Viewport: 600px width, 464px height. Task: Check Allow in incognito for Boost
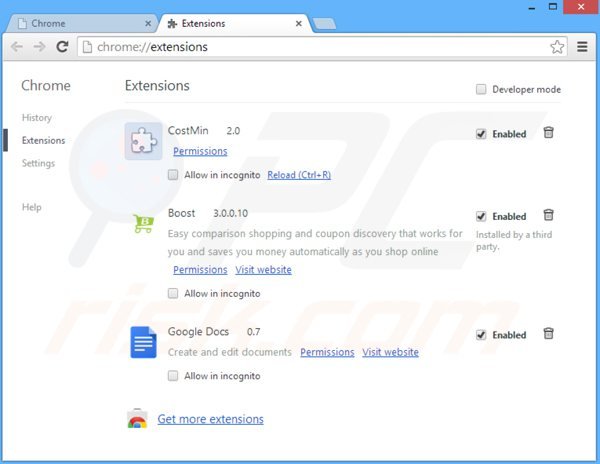point(173,293)
